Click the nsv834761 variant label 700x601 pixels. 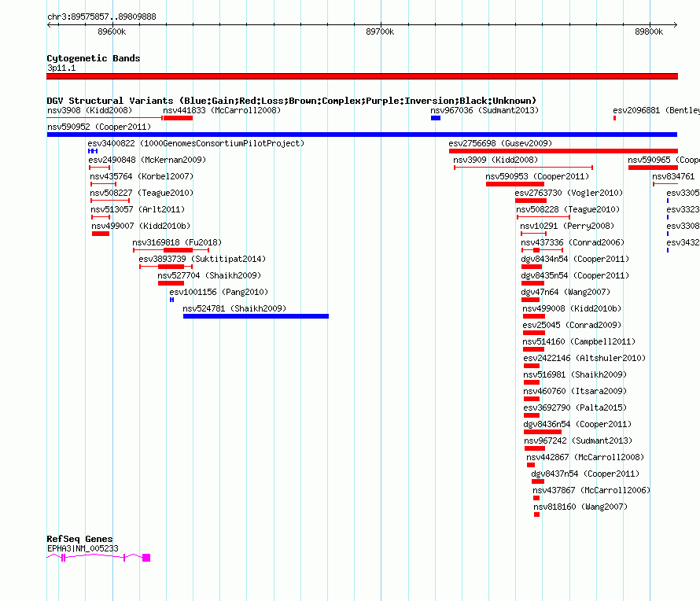[673, 176]
